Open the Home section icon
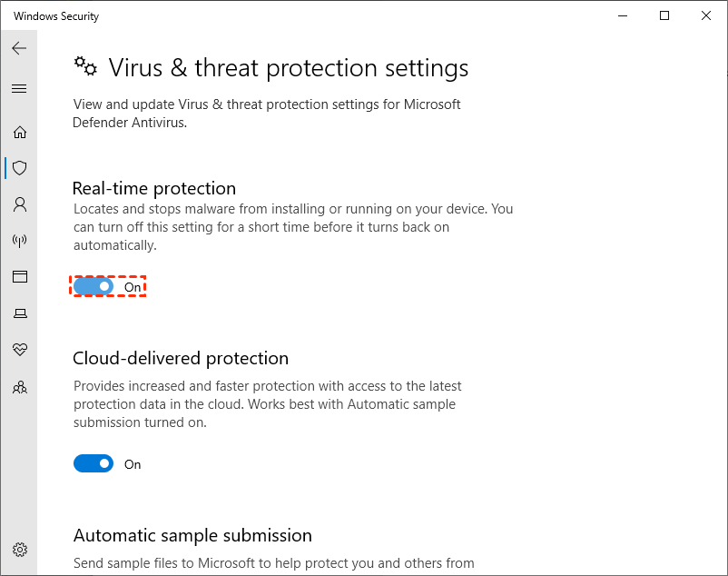Screen dimensions: 728x576 19,133
